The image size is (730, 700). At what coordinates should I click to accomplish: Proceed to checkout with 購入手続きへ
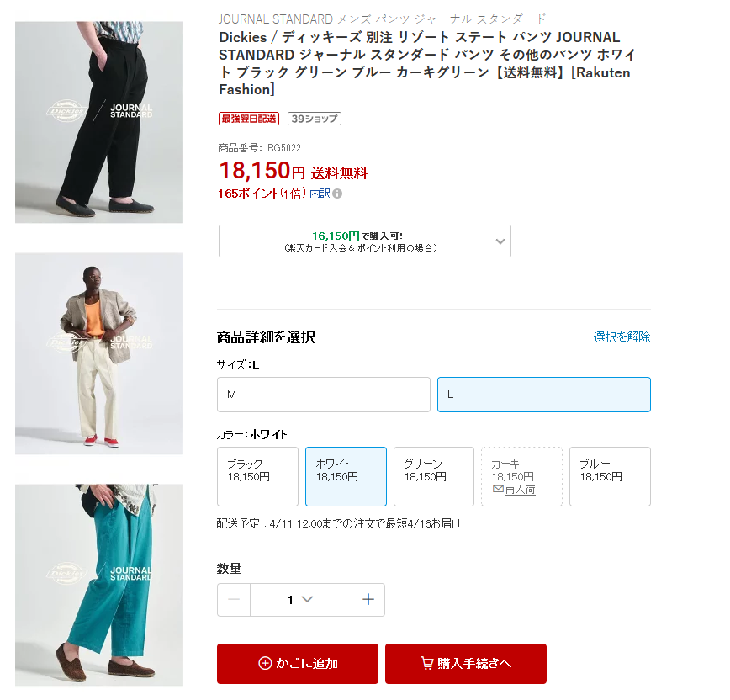tap(466, 664)
